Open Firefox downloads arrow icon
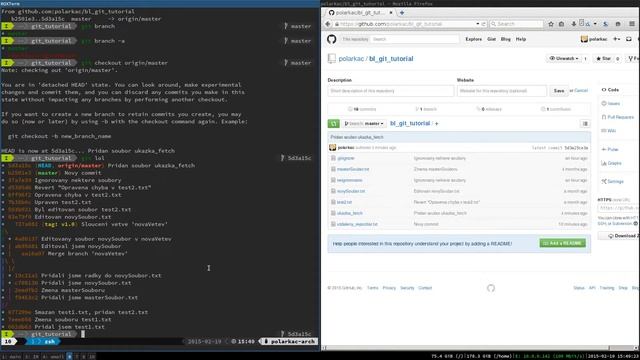 pyautogui.click(x=573, y=24)
